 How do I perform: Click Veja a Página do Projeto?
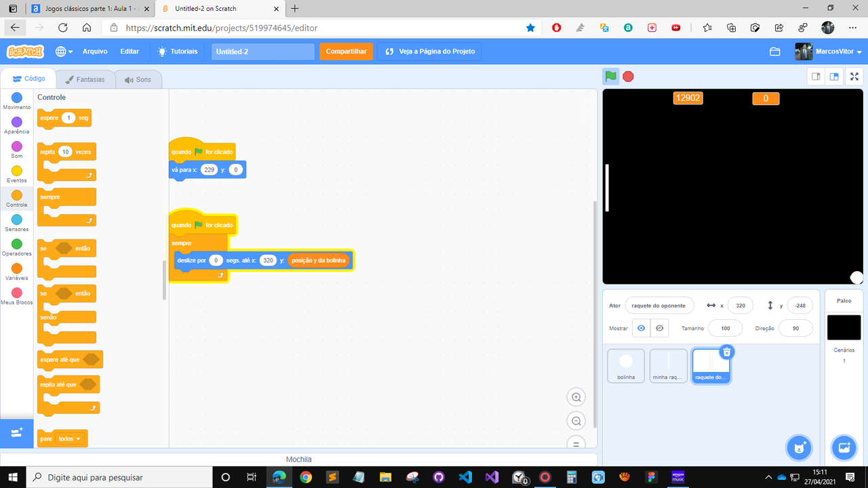(429, 52)
